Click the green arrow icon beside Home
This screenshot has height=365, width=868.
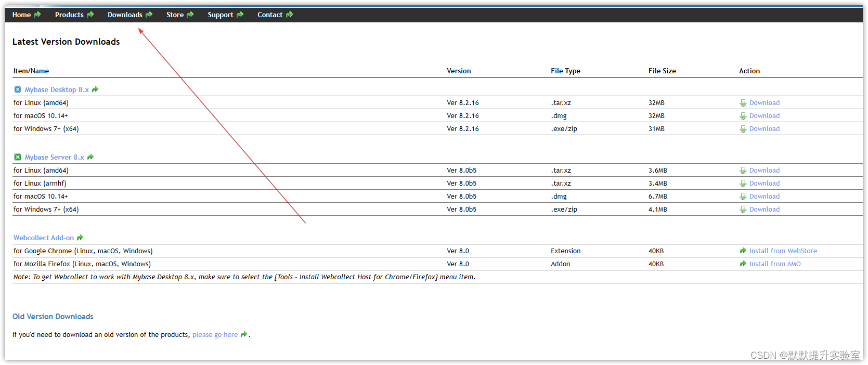pyautogui.click(x=37, y=15)
